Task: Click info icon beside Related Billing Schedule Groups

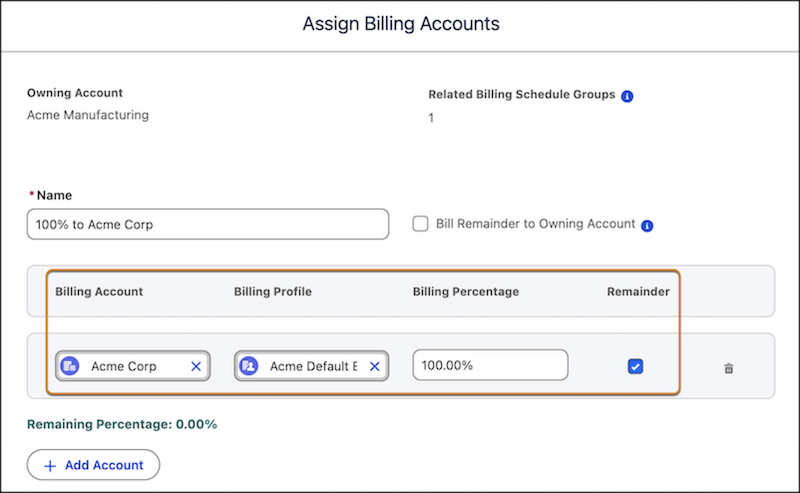Action: (x=627, y=96)
